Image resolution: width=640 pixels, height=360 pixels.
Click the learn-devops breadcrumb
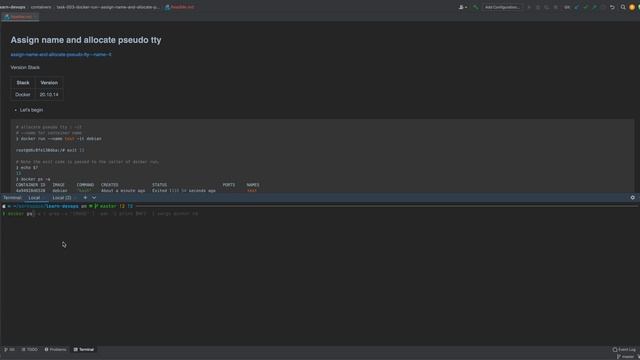[13, 7]
